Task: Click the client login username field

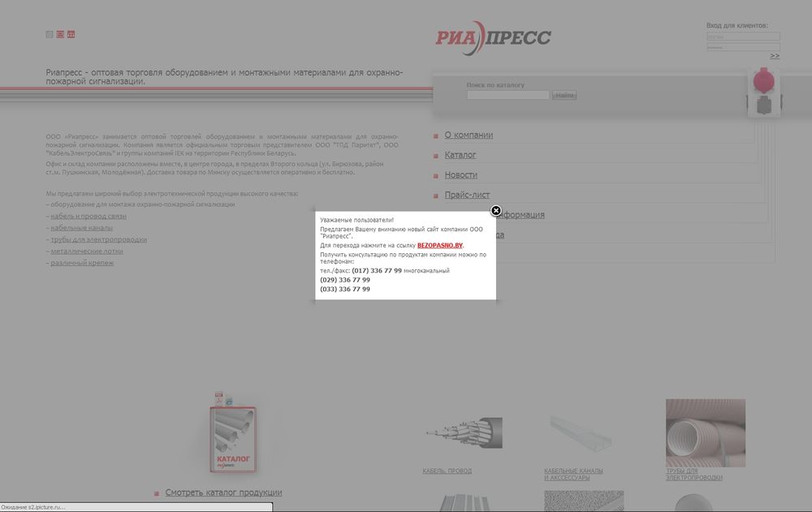Action: [742, 37]
